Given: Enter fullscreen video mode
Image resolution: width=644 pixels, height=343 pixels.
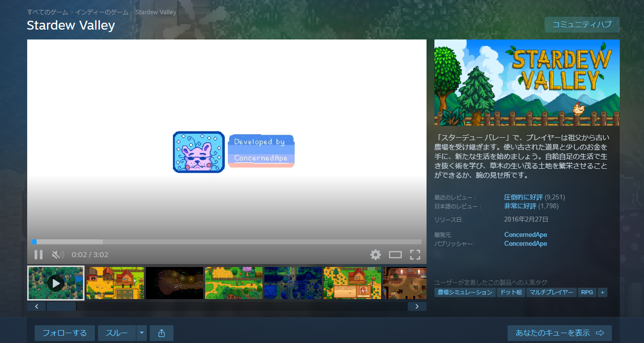Looking at the screenshot, I should (415, 255).
